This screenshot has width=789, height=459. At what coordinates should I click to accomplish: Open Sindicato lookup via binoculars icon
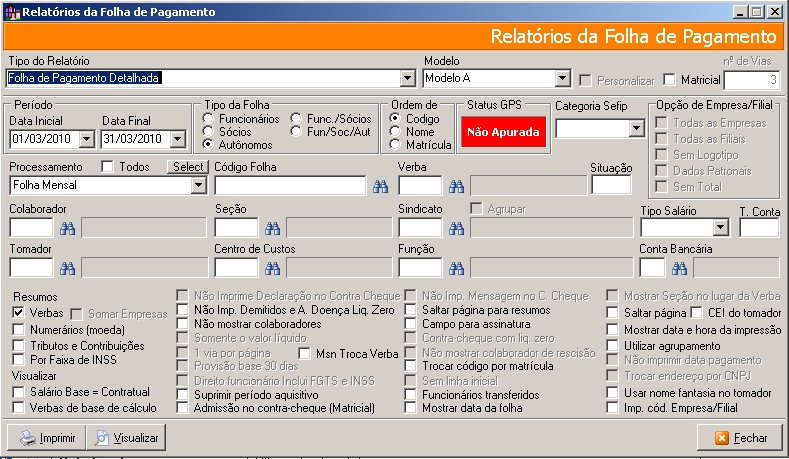tap(456, 229)
